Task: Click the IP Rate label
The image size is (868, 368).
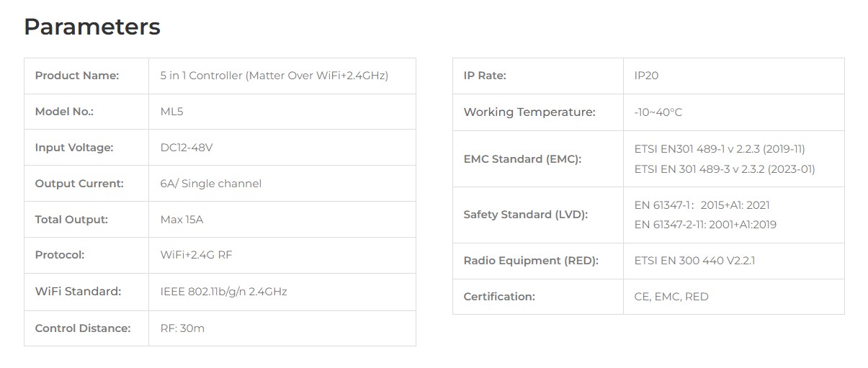Action: point(485,76)
